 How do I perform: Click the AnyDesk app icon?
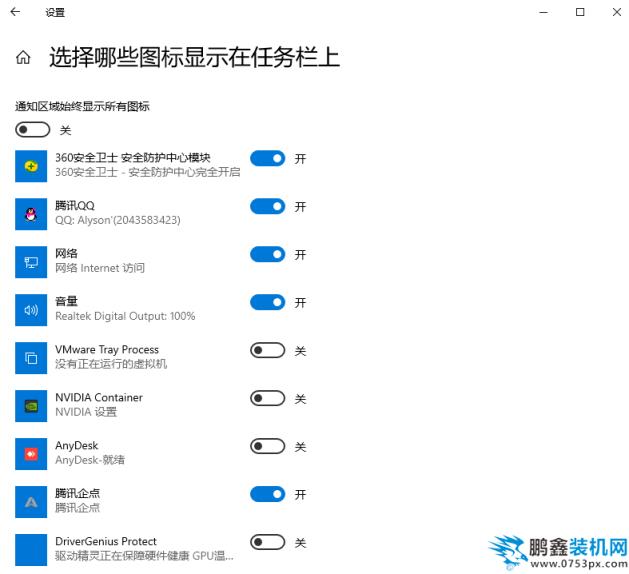click(31, 454)
